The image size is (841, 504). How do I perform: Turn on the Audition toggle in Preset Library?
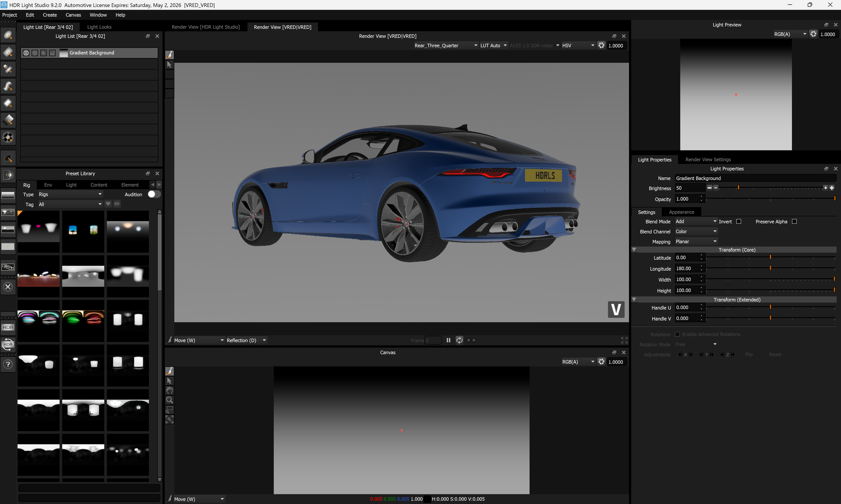[x=153, y=194]
